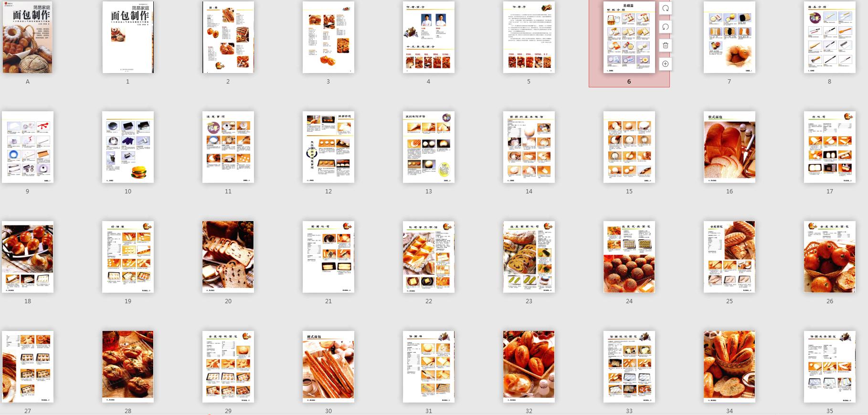The height and width of the screenshot is (415, 868).
Task: Select the page 28 thumbnail
Action: [x=128, y=366]
